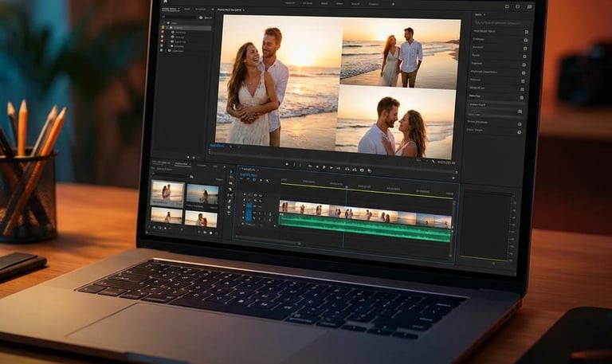Image resolution: width=612 pixels, height=364 pixels.
Task: Select the Selection arrow tool
Action: [x=231, y=171]
